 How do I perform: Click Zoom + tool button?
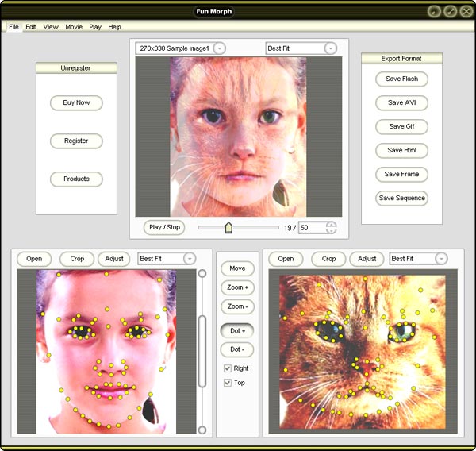tap(237, 287)
